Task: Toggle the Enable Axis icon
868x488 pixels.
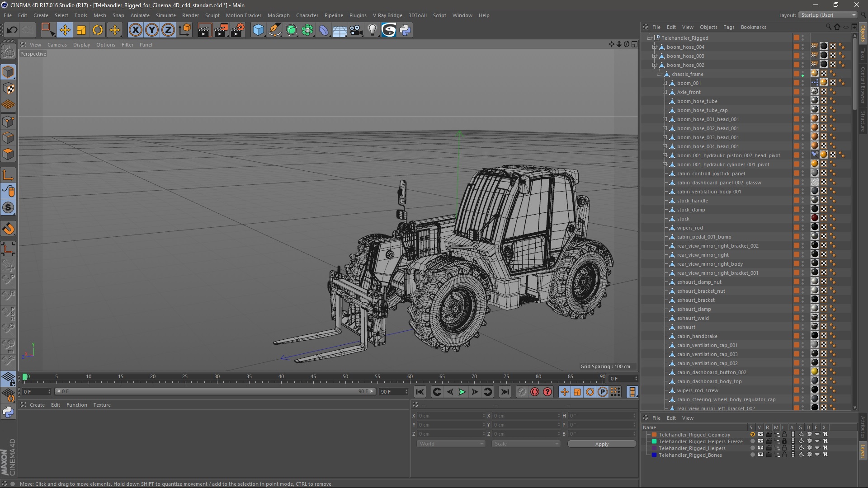Action: 8,175
